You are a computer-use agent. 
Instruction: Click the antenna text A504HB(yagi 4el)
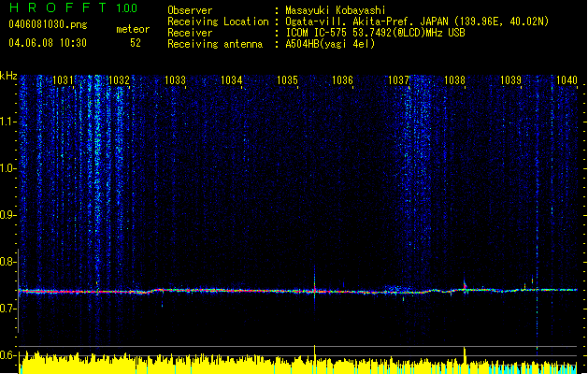tap(330, 44)
